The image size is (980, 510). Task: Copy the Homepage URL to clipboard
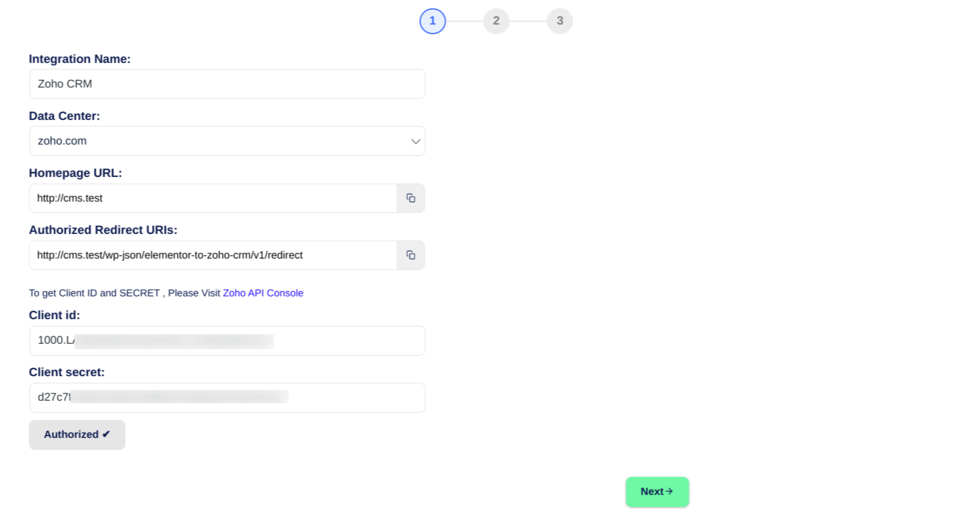pos(410,198)
